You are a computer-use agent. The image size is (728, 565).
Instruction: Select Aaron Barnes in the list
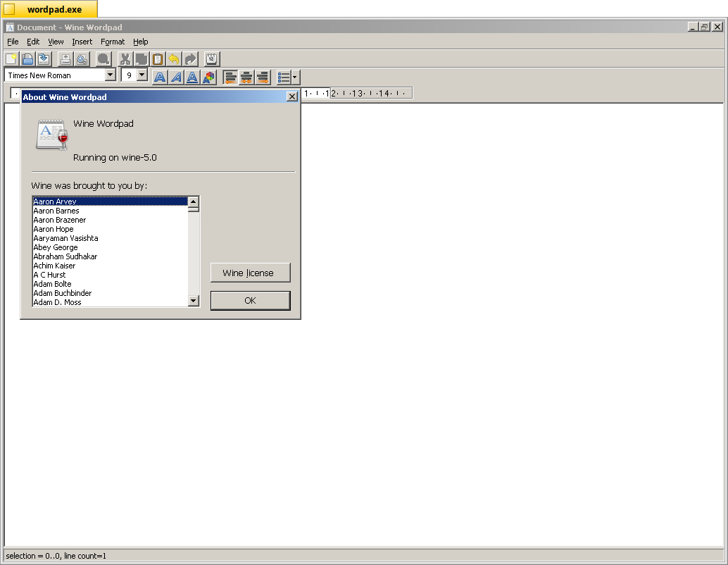(x=110, y=211)
